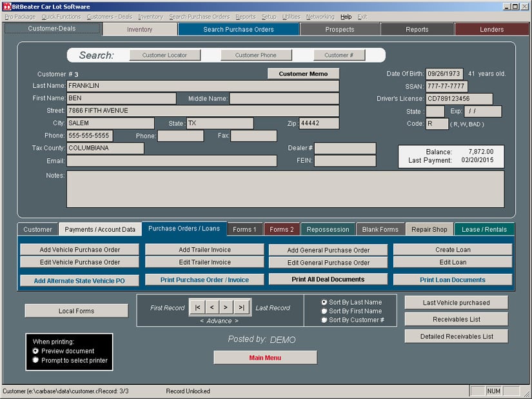532x399 pixels.
Task: Click into the Email input field
Action: click(x=172, y=161)
